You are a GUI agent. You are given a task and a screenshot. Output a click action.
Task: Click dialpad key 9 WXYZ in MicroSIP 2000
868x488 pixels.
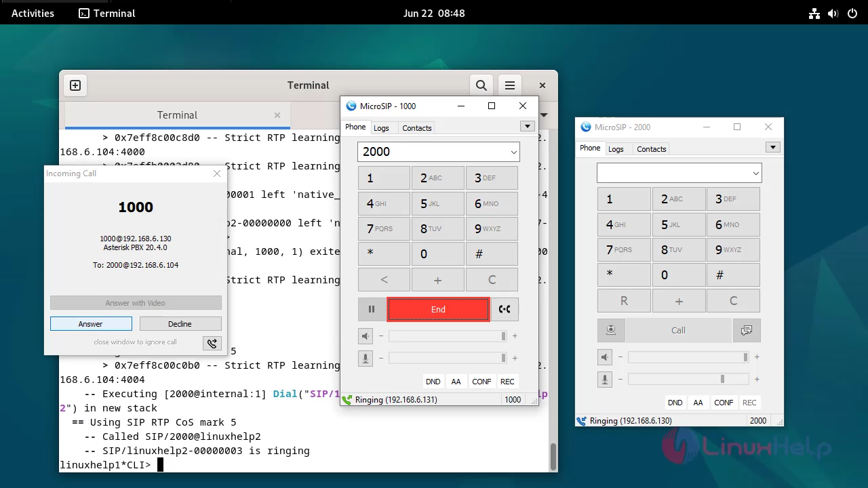tap(733, 250)
